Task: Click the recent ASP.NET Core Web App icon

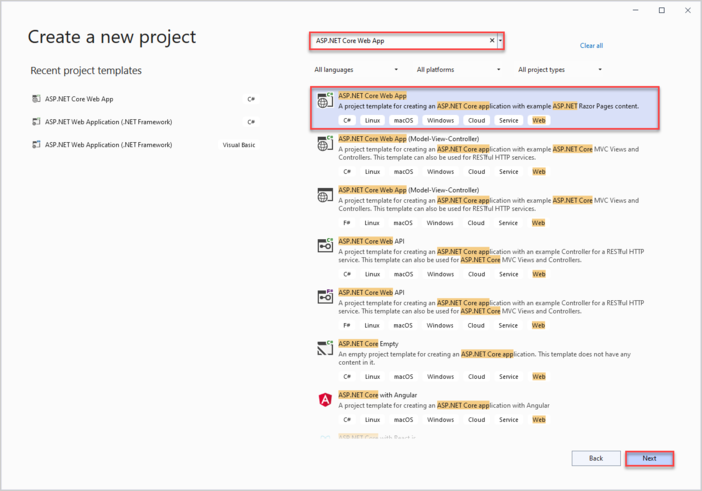Action: coord(36,99)
